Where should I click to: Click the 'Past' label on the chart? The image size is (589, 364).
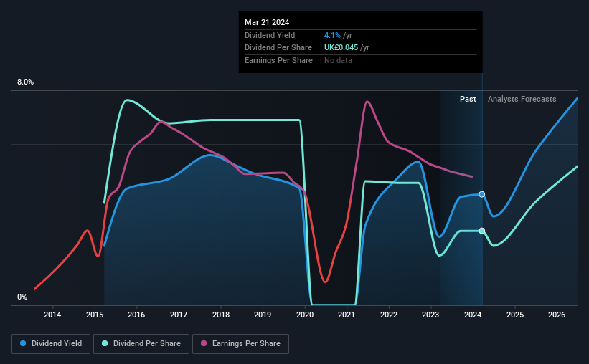pos(468,99)
